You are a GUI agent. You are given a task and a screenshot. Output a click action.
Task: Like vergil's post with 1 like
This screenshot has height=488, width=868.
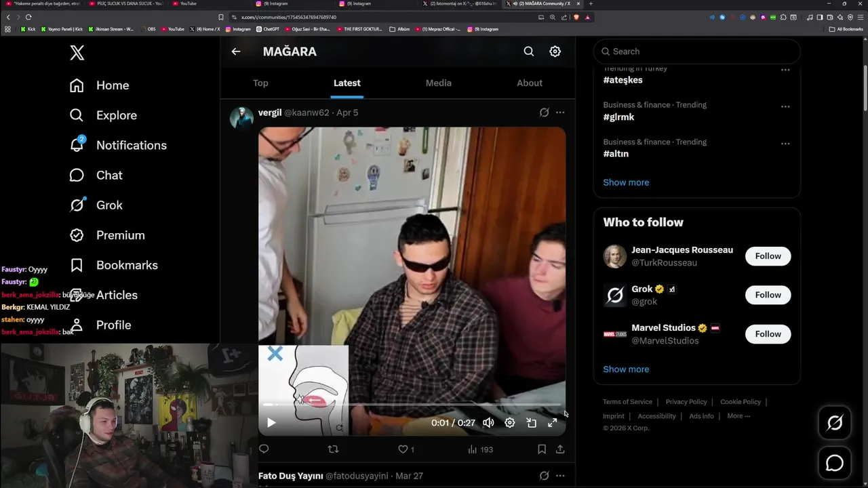tap(406, 449)
